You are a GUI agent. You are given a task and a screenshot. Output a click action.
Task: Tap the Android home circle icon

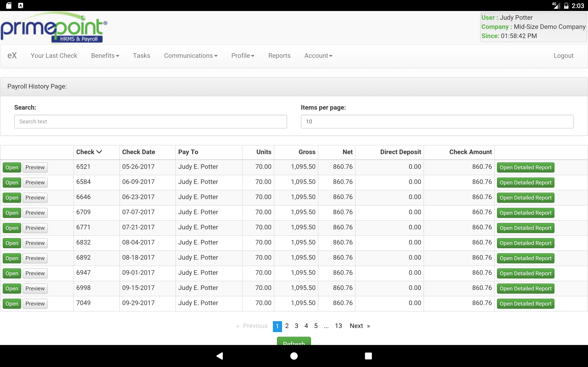pyautogui.click(x=294, y=356)
